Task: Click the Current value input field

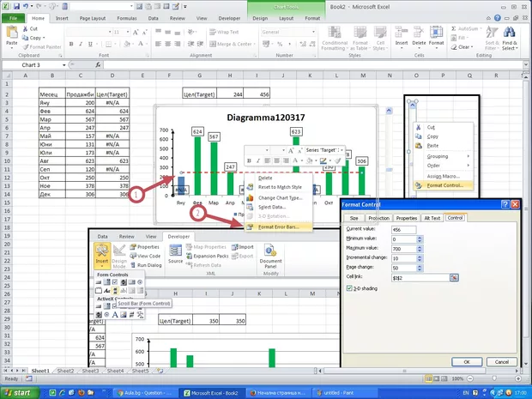Action: 403,230
